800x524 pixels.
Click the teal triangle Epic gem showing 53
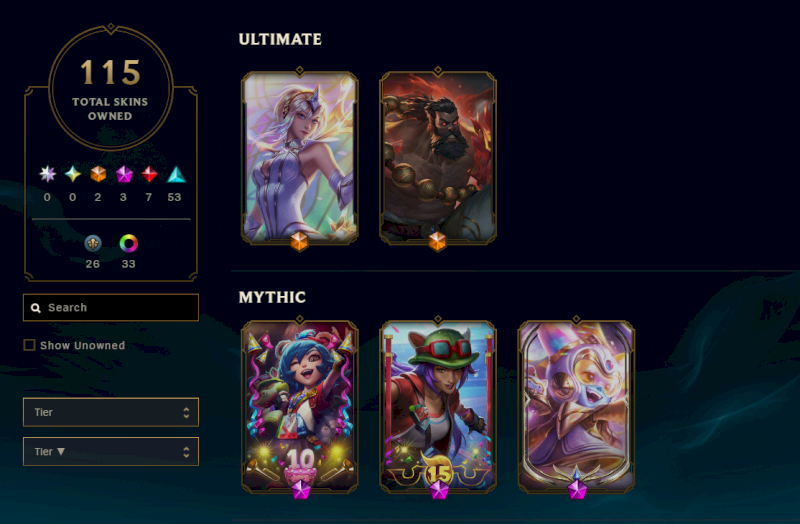(176, 174)
